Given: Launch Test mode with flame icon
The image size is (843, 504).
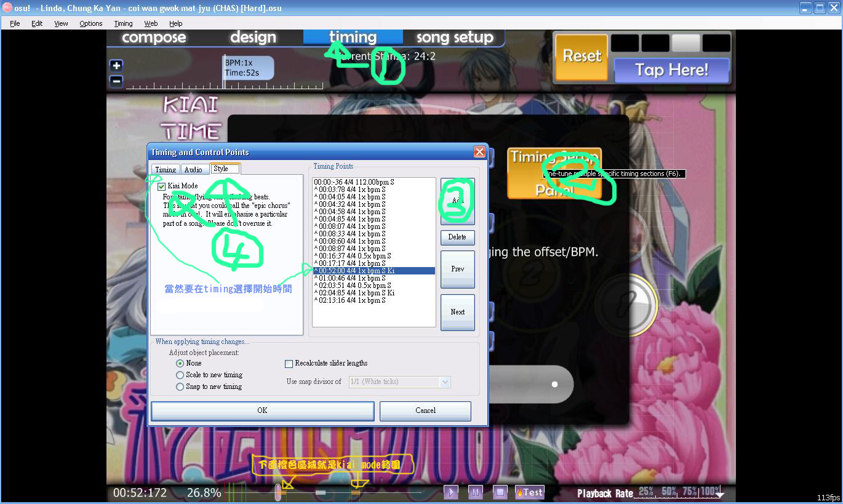Looking at the screenshot, I should coord(530,492).
